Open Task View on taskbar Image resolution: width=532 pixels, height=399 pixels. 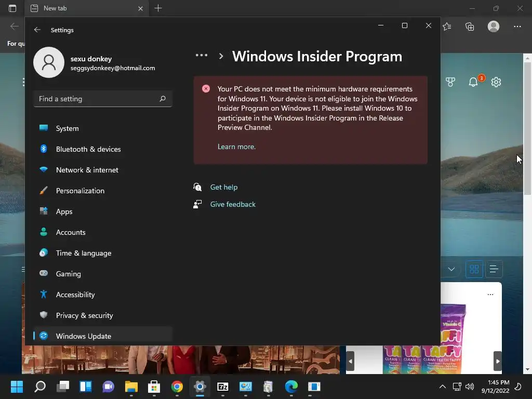[x=63, y=387]
